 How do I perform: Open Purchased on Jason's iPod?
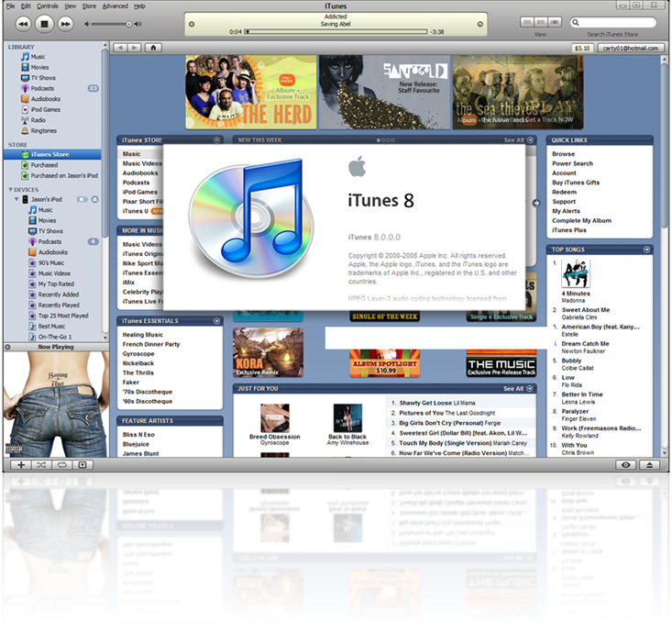(64, 175)
